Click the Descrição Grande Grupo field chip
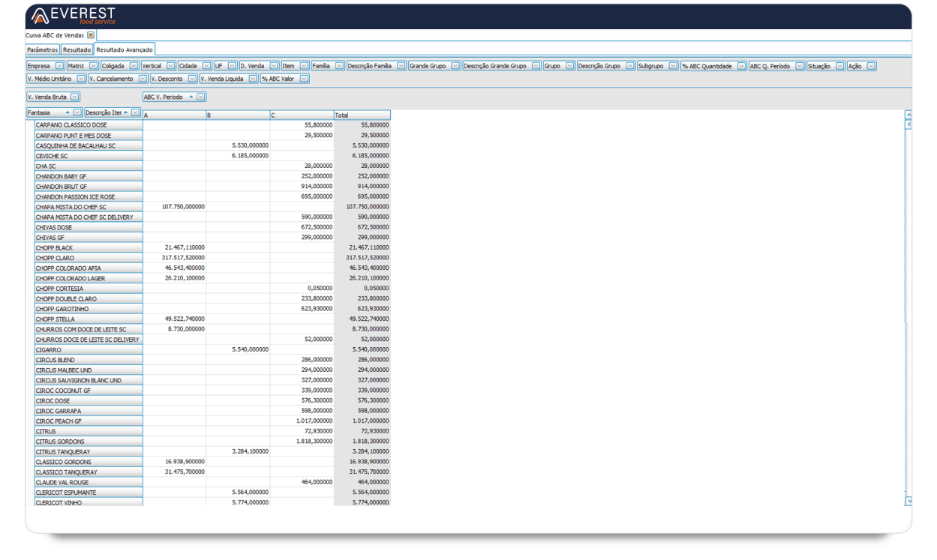The width and height of the screenshot is (937, 560). (x=502, y=66)
